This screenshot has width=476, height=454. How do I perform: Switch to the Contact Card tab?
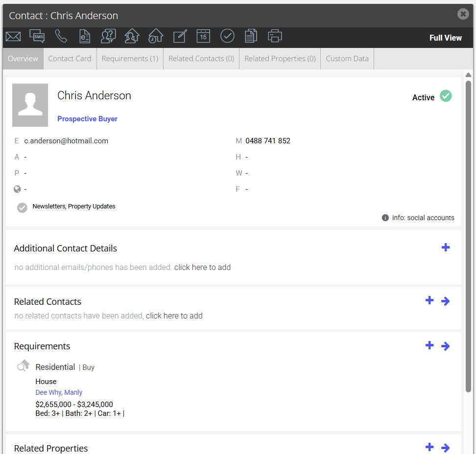tap(70, 59)
